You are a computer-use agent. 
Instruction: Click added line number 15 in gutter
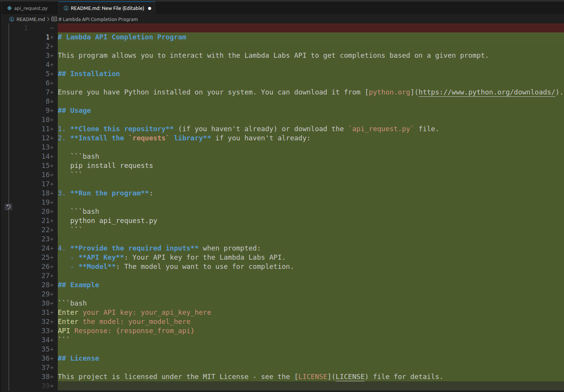click(x=47, y=166)
